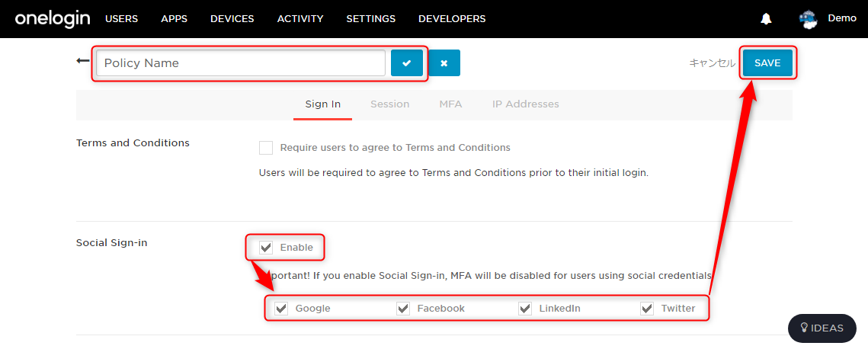Focus the Policy Name input field
The height and width of the screenshot is (349, 868).
tap(241, 63)
